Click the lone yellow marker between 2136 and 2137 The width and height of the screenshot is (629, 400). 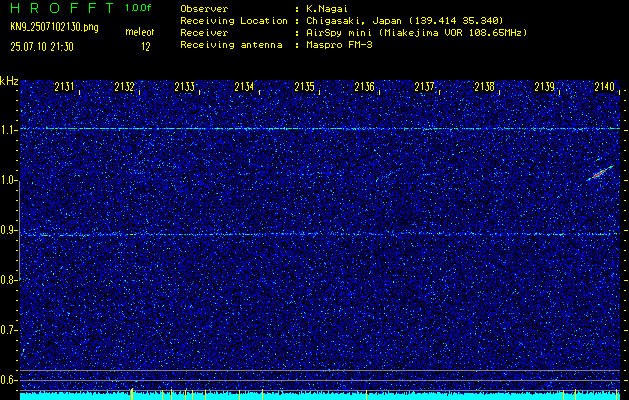coord(366,393)
